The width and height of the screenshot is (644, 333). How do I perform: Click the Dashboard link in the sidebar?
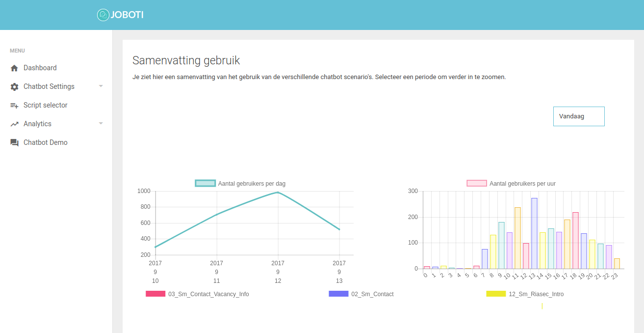[x=40, y=67]
